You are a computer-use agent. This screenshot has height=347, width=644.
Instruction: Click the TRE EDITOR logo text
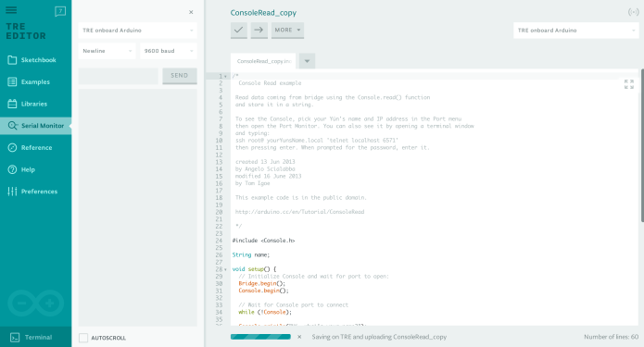coord(25,31)
